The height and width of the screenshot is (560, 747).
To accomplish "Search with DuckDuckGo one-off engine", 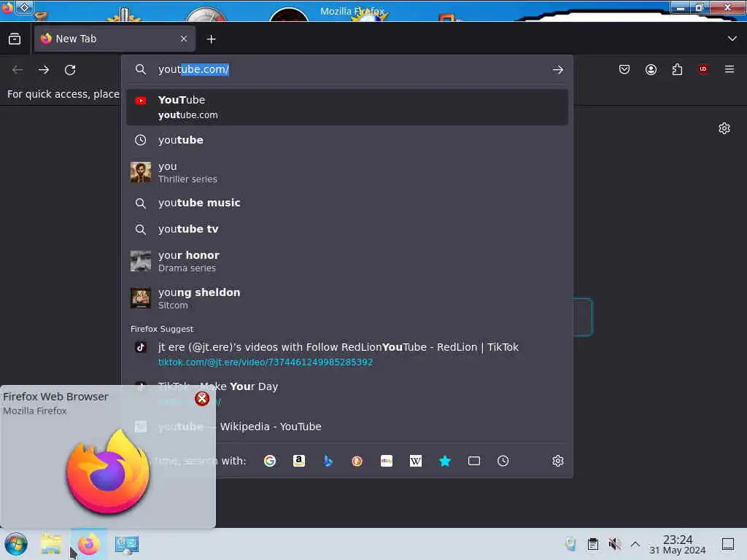I will 357,461.
